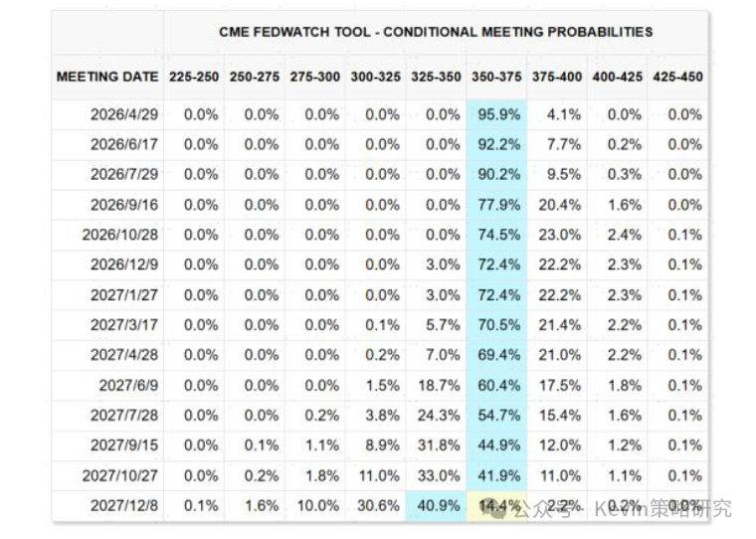Select the 2026/9/16 meeting date
The height and width of the screenshot is (539, 756).
tap(124, 205)
